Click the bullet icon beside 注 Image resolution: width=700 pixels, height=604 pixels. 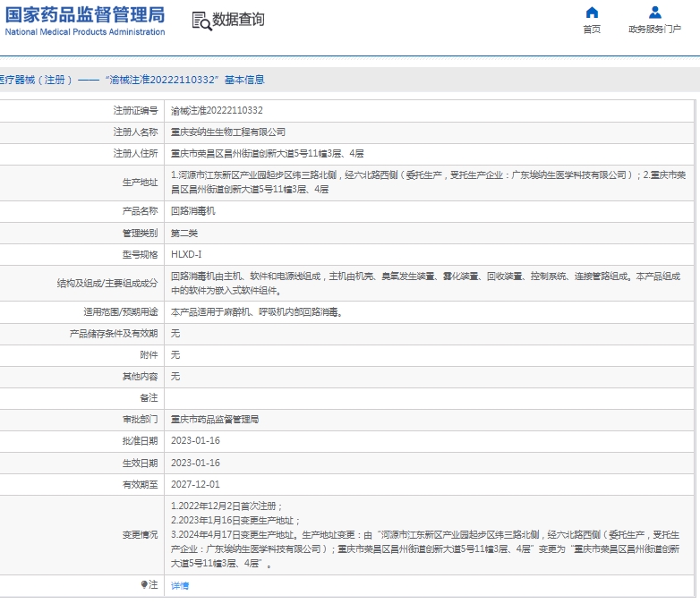pyautogui.click(x=144, y=584)
